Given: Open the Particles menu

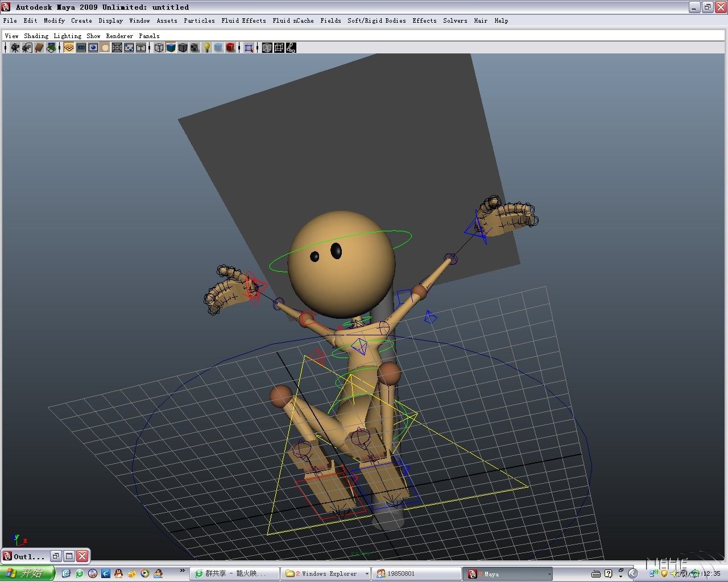Looking at the screenshot, I should pyautogui.click(x=199, y=20).
